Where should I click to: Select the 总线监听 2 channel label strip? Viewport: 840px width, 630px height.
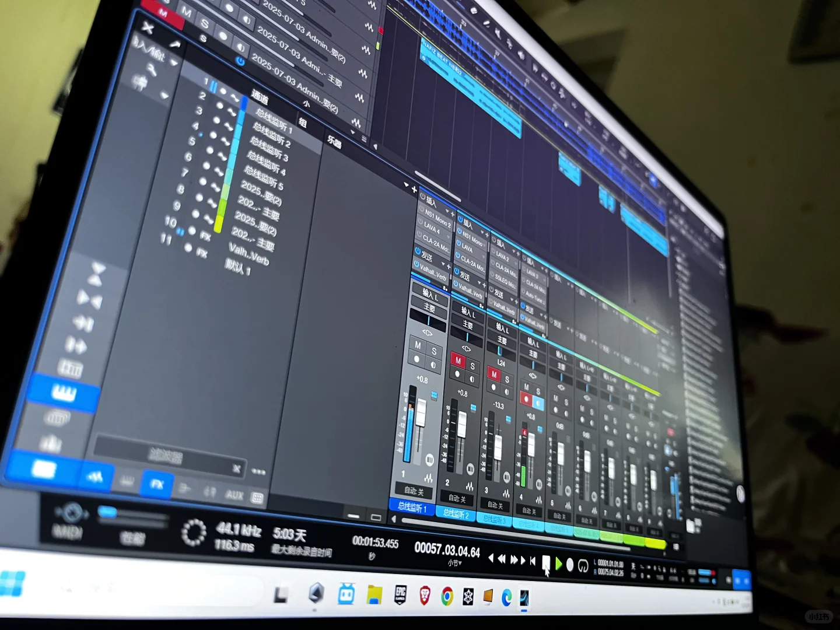click(x=456, y=514)
